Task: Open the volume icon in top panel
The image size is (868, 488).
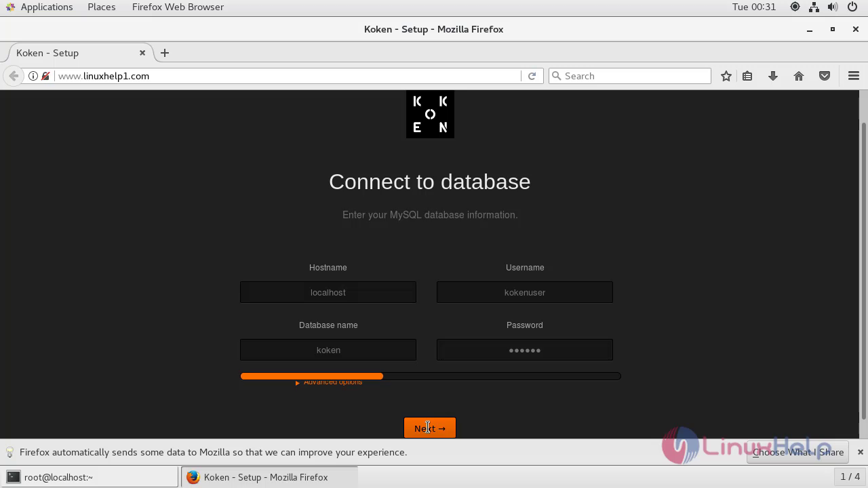Action: (x=833, y=7)
